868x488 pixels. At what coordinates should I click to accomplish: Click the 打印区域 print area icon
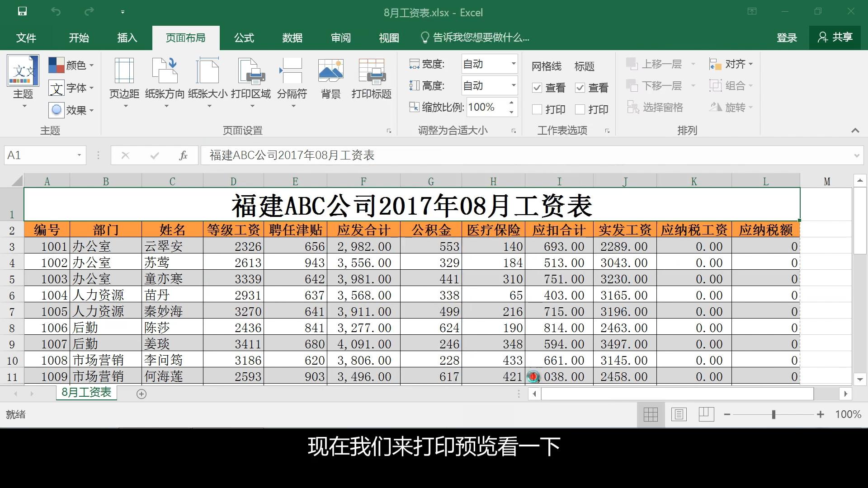coord(251,71)
